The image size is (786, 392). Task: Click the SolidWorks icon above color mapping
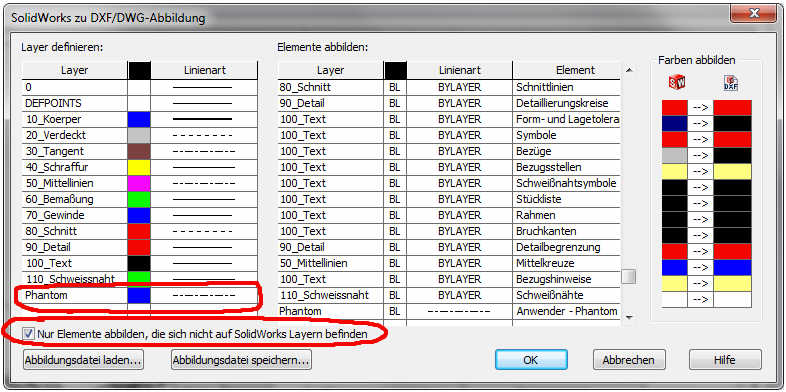click(677, 83)
